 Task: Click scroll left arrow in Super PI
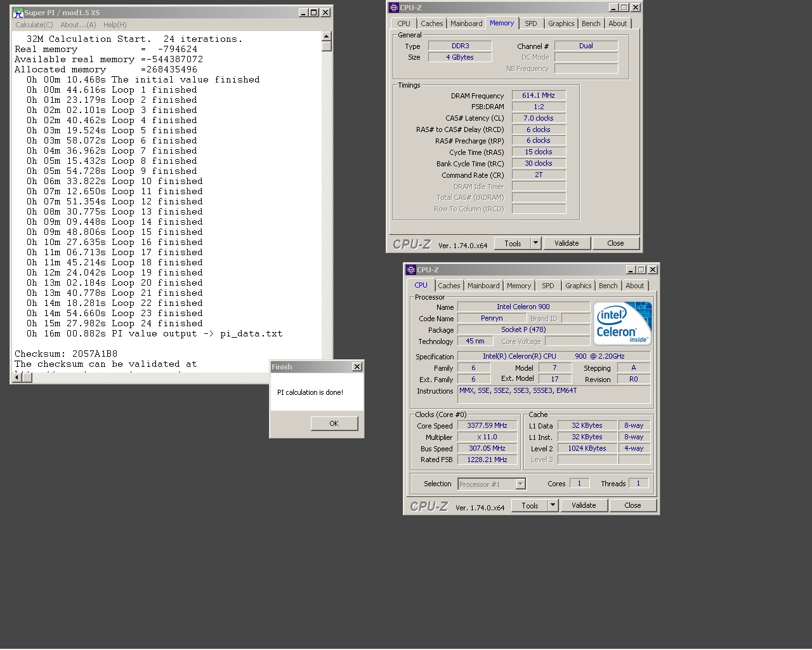tap(18, 378)
